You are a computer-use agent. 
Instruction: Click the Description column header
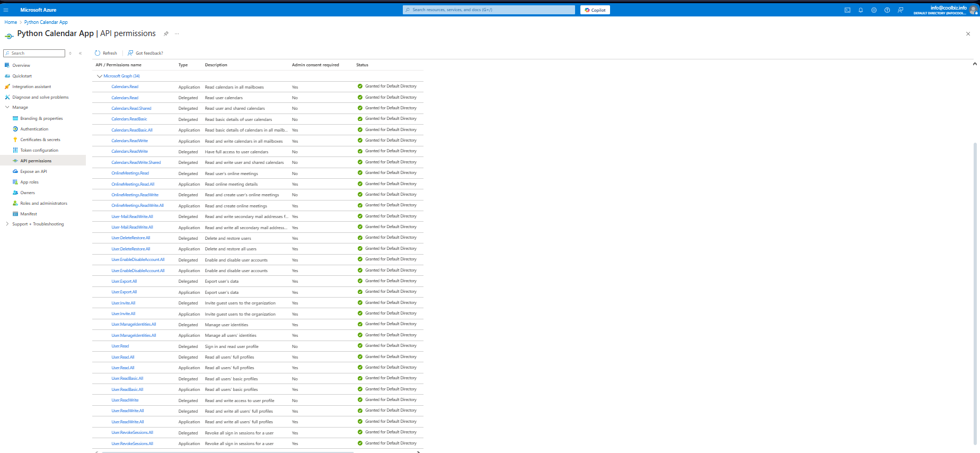click(216, 65)
